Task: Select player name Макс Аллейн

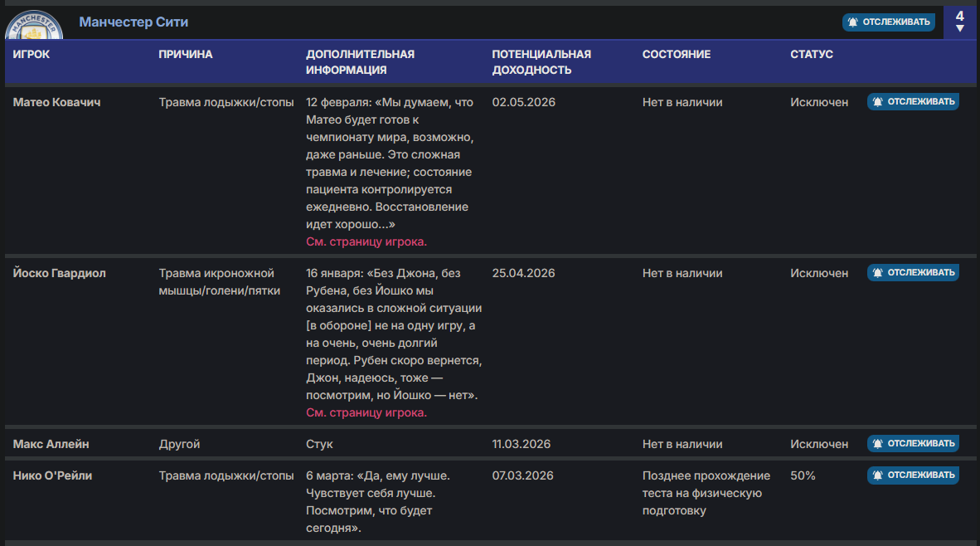Action: pos(51,444)
